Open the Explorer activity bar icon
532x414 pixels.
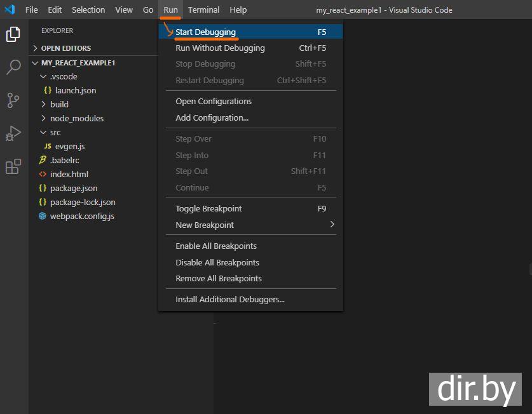coord(13,34)
